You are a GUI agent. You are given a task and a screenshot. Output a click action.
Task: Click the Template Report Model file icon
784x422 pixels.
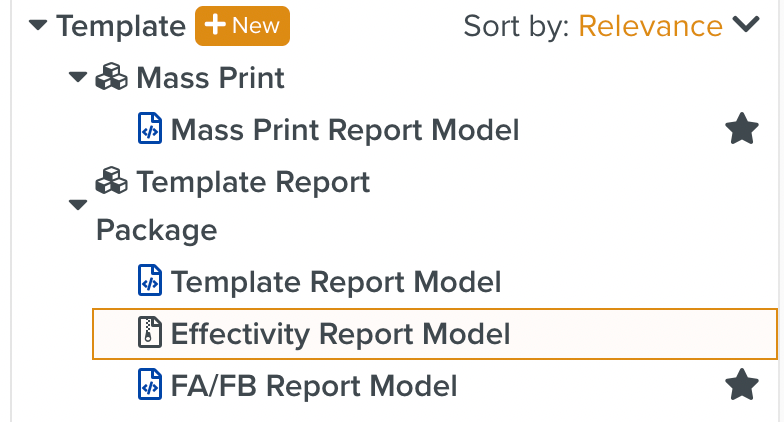click(x=149, y=282)
